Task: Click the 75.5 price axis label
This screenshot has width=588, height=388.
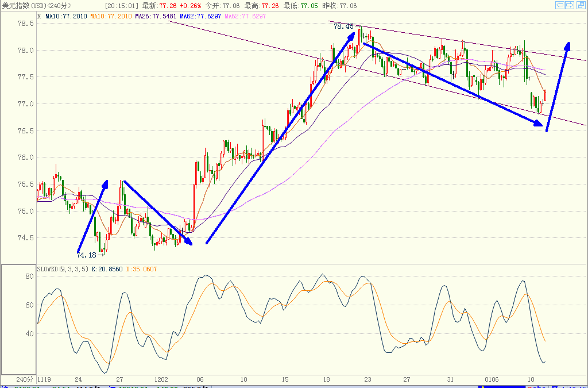Action: [x=25, y=185]
